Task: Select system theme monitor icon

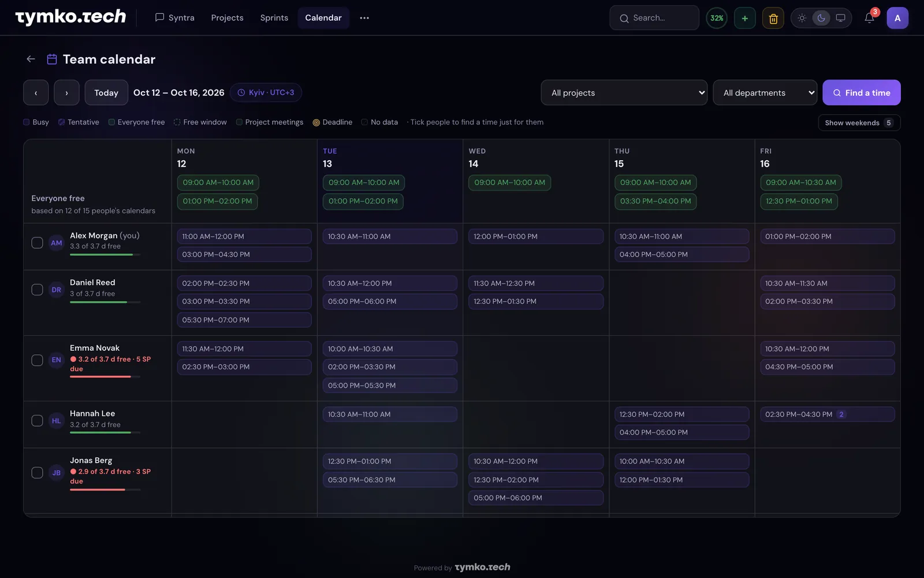Action: tap(840, 18)
